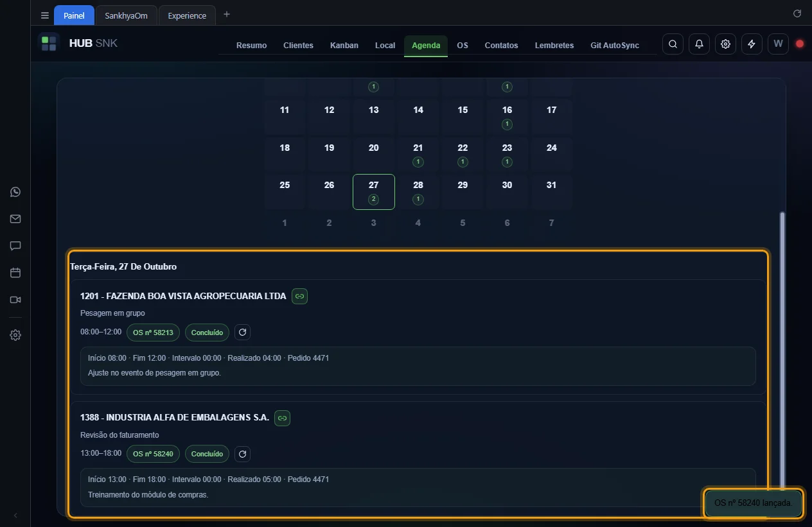Click refresh icon next to OS 58213
The width and height of the screenshot is (812, 527).
tap(242, 333)
